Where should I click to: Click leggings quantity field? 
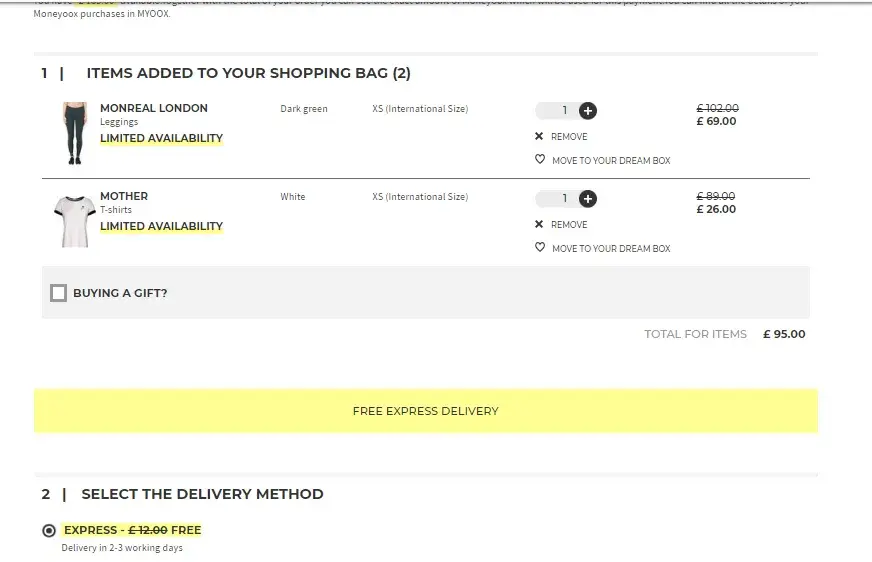point(558,111)
